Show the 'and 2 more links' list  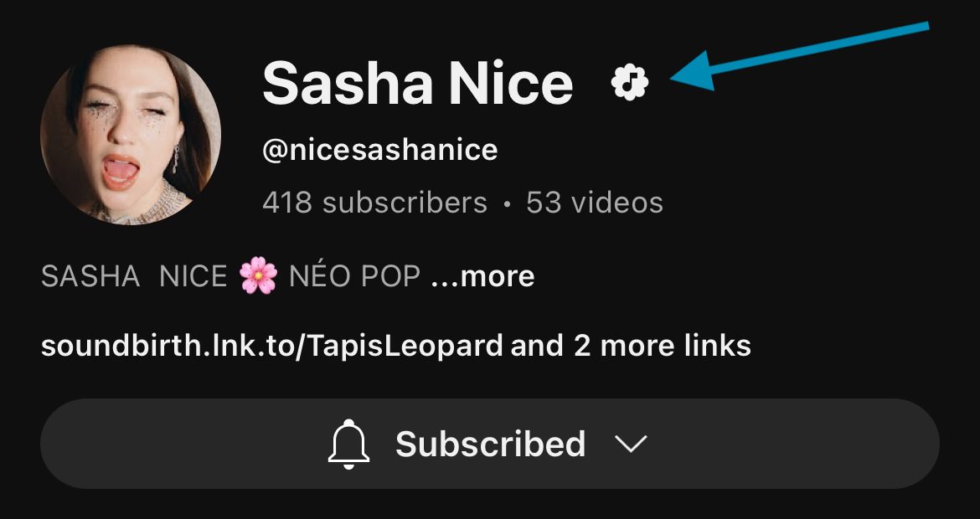point(631,346)
